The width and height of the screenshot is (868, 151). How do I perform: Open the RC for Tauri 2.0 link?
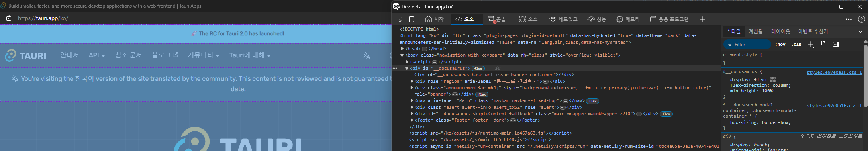(x=228, y=33)
